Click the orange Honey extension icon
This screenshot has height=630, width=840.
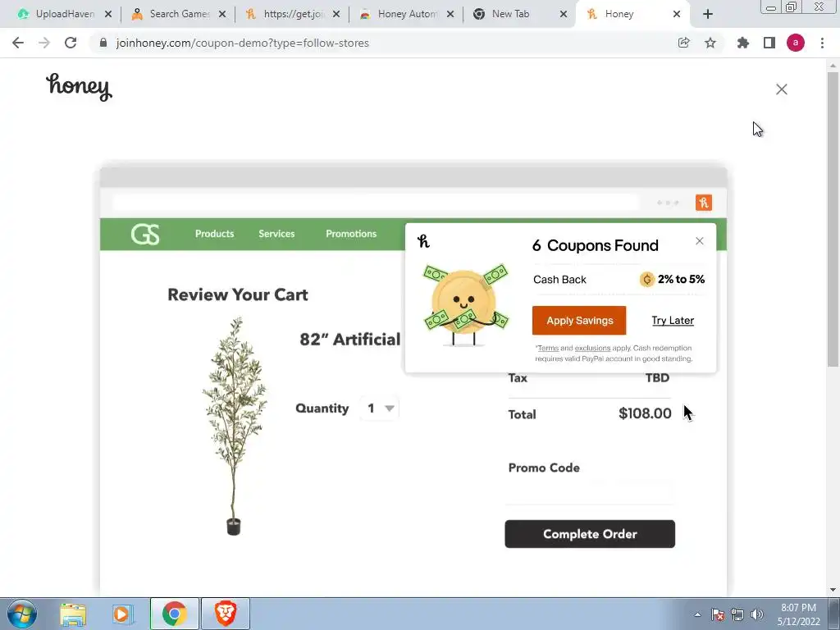703,203
